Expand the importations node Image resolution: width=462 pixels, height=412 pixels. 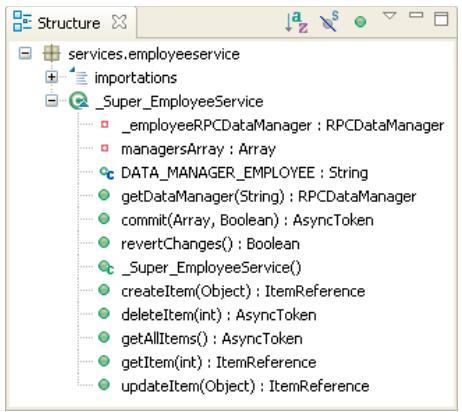(x=51, y=77)
